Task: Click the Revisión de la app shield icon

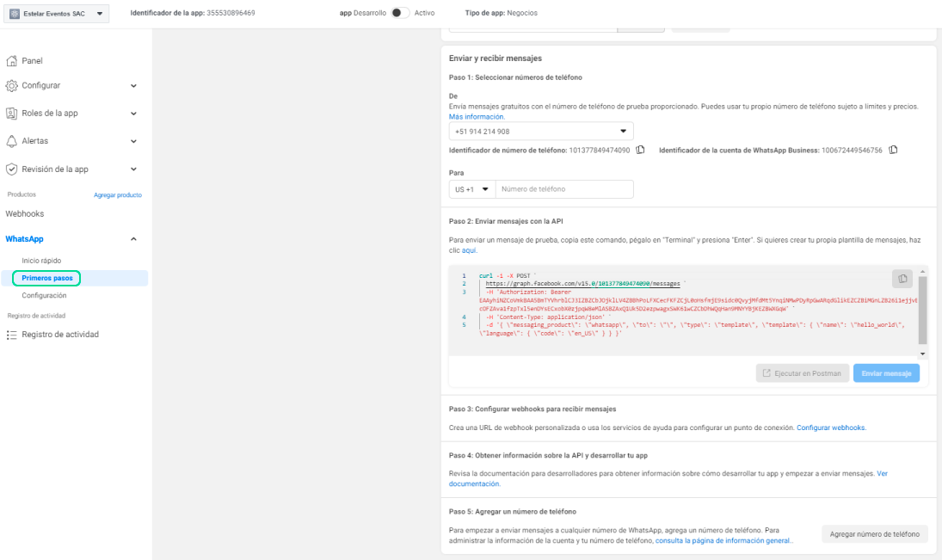Action: tap(12, 169)
